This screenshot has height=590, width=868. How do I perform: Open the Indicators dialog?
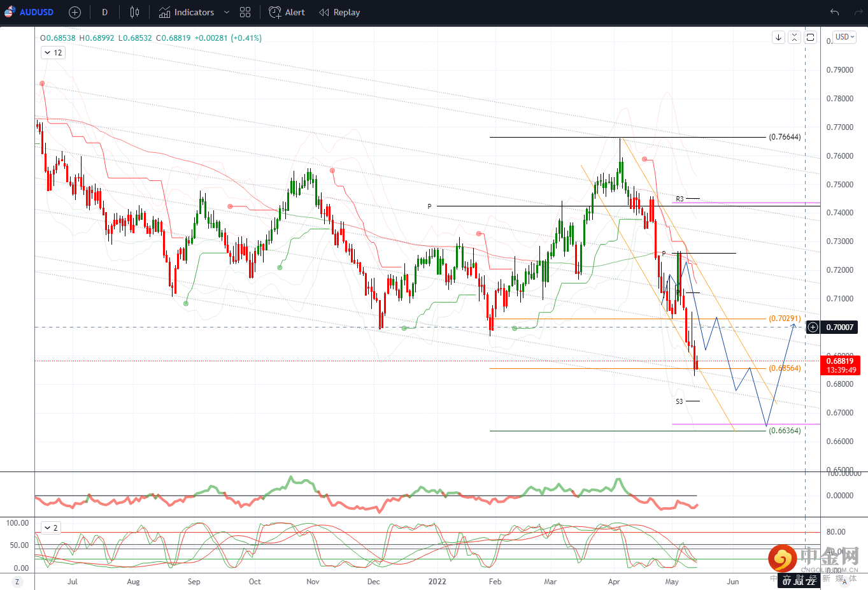pos(187,12)
